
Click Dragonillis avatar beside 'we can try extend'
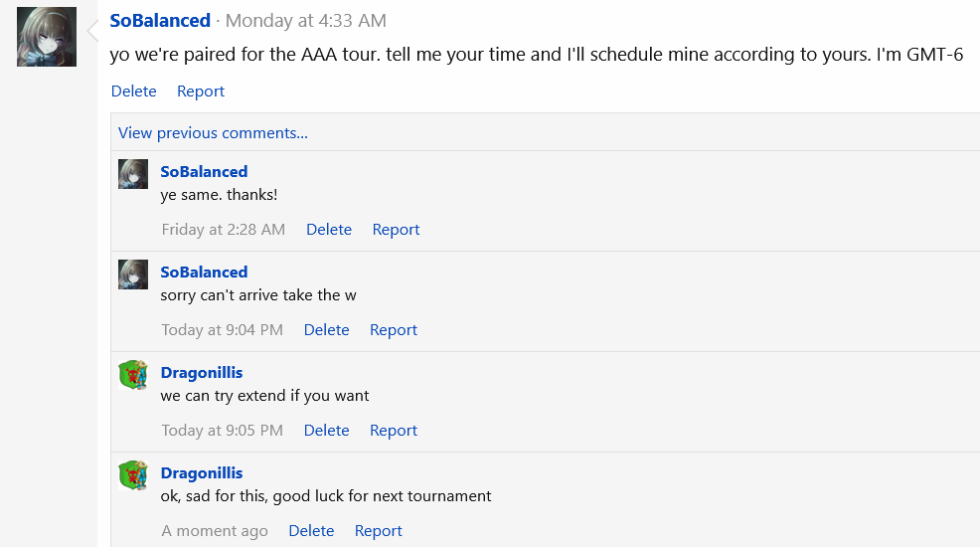tap(133, 375)
